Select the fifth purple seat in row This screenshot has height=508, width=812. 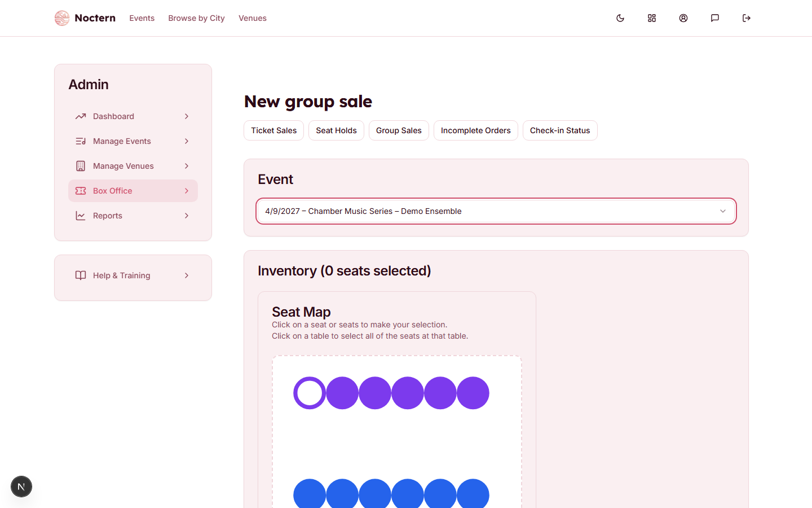pyautogui.click(x=440, y=393)
